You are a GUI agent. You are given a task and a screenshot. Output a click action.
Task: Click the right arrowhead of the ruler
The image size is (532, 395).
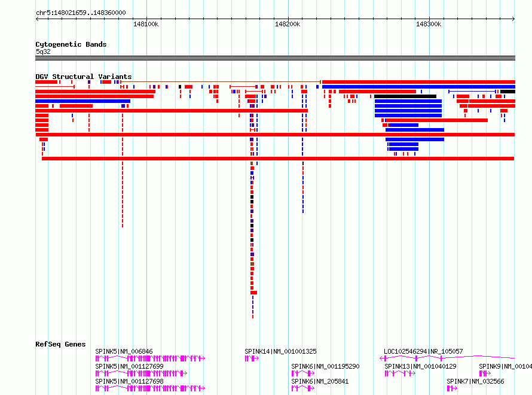[513, 19]
